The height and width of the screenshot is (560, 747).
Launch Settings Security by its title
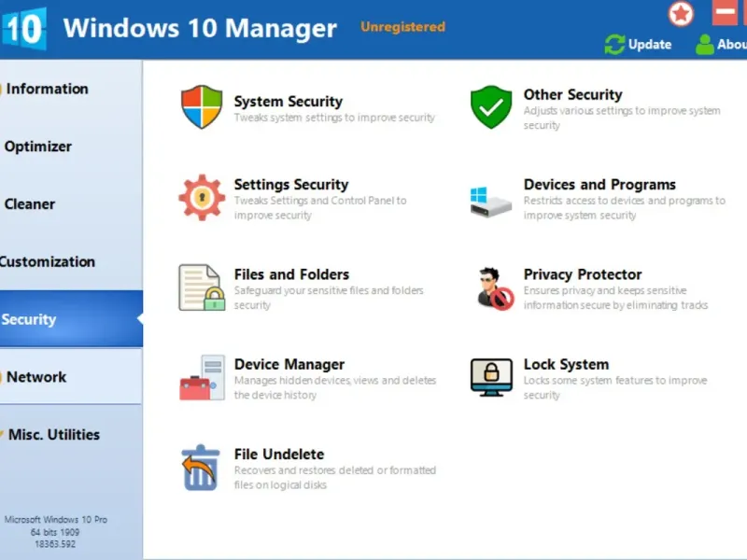[291, 184]
